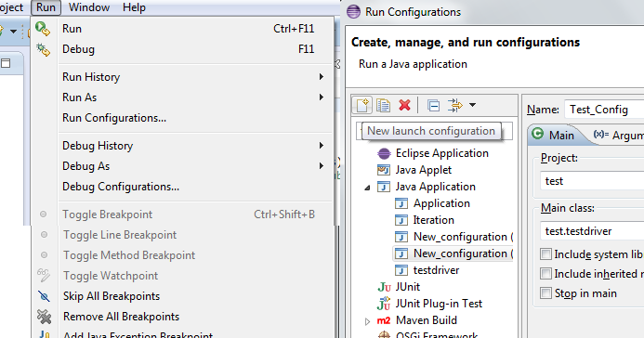Select the Iteration launch configuration
The image size is (644, 338).
click(x=433, y=220)
